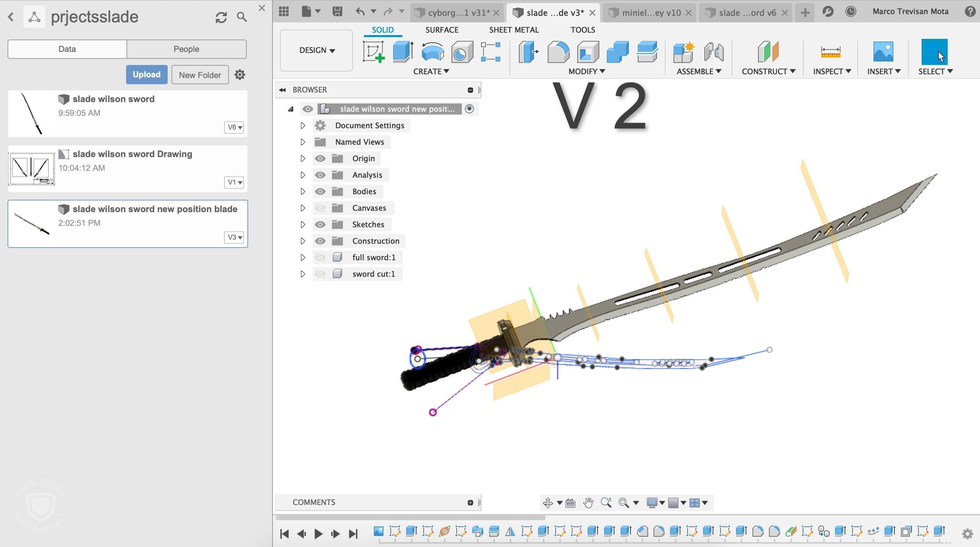Hide the Sketches folder
This screenshot has width=980, height=547.
320,224
